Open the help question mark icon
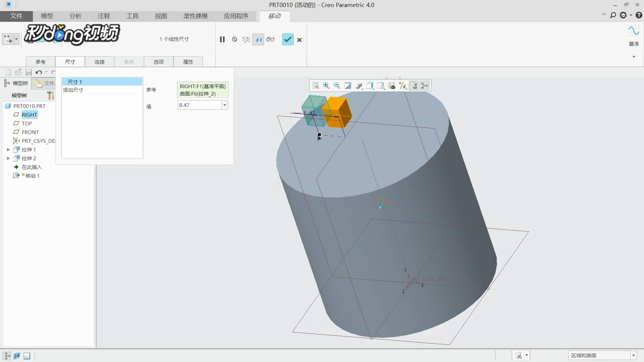The width and height of the screenshot is (644, 362). [638, 16]
